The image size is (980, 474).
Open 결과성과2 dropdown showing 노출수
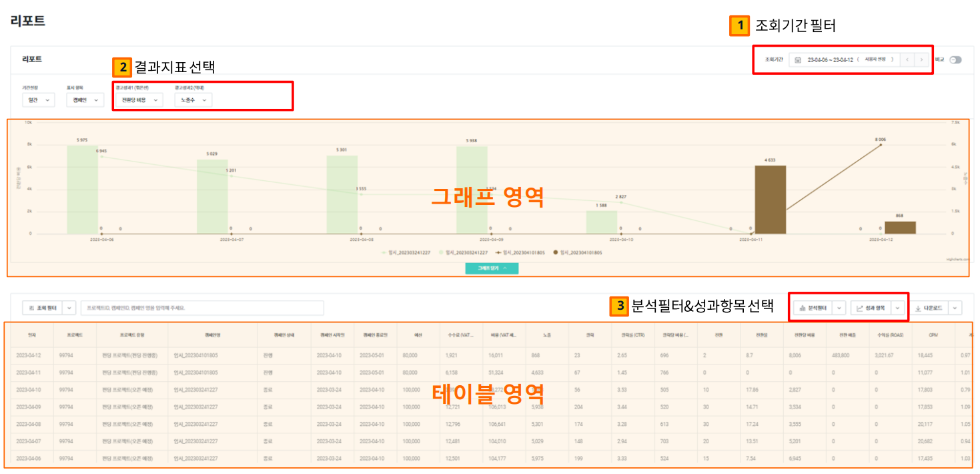[x=193, y=100]
